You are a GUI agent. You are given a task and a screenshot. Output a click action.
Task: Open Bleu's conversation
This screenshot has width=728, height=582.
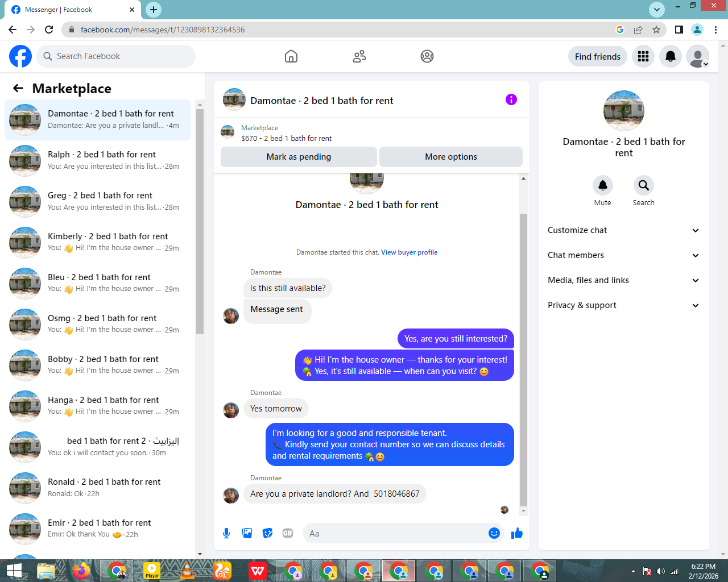coord(98,283)
